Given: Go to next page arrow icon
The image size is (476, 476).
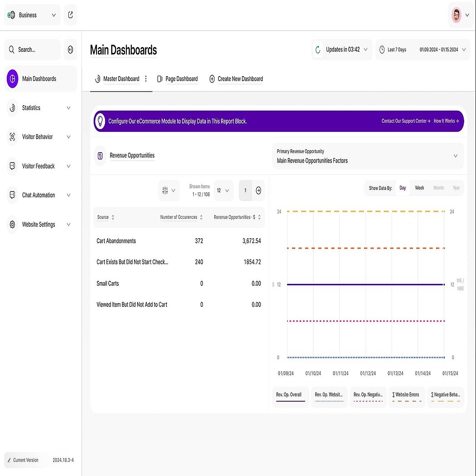Looking at the screenshot, I should coord(258,191).
